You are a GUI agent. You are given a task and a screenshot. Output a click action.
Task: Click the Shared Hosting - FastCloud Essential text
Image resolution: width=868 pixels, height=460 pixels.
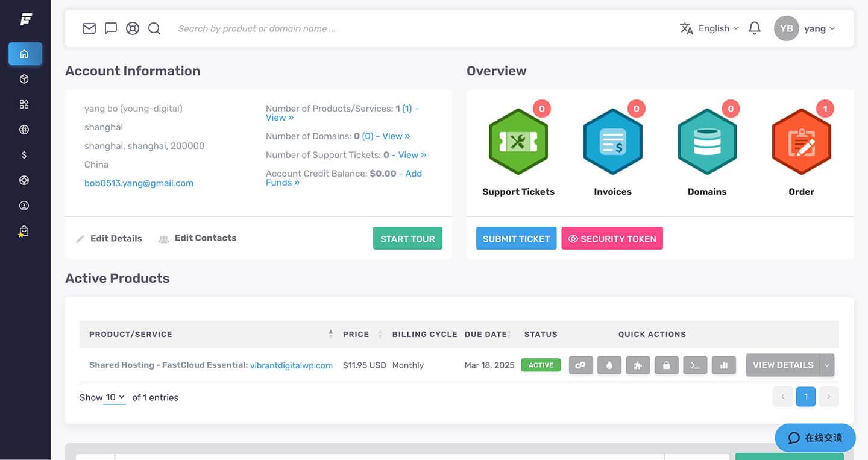pos(168,365)
